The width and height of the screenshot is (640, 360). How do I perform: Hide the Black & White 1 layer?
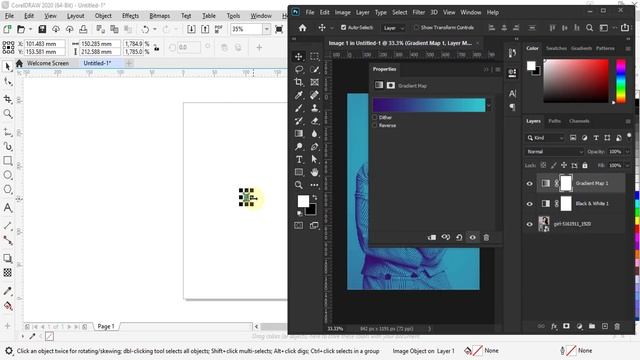(529, 204)
